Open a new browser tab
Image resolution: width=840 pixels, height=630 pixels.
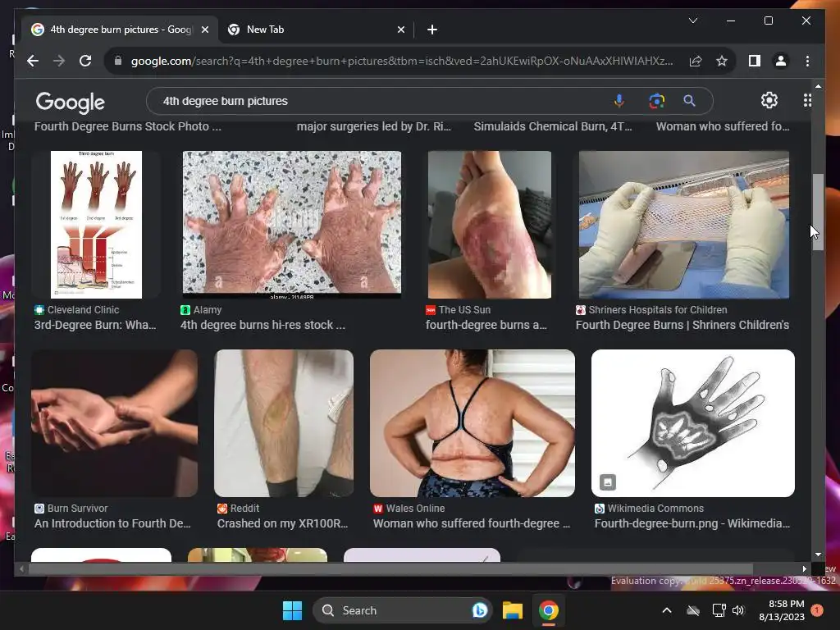coord(431,30)
